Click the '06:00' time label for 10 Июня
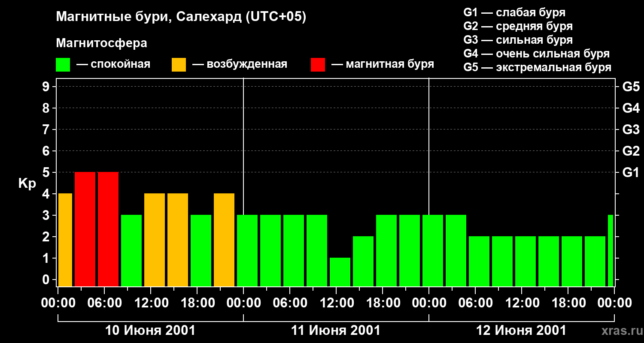This screenshot has width=644, height=343. [104, 303]
